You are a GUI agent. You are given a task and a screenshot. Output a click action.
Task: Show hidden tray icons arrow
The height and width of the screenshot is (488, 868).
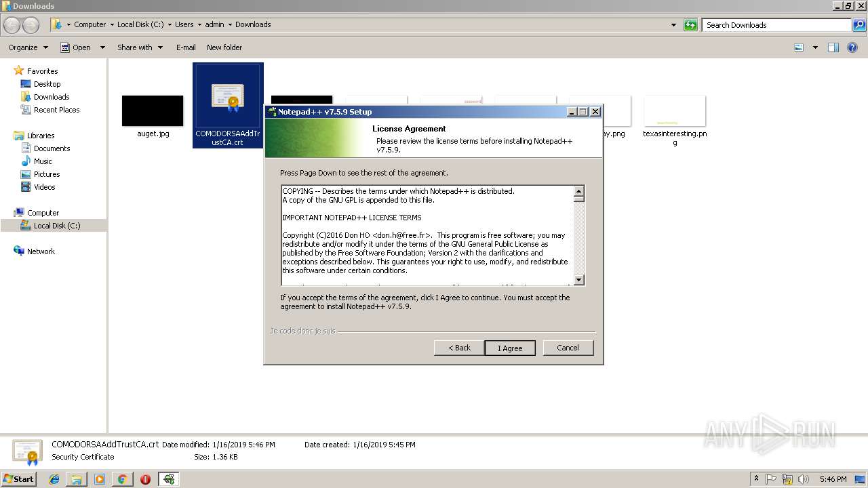pyautogui.click(x=756, y=479)
